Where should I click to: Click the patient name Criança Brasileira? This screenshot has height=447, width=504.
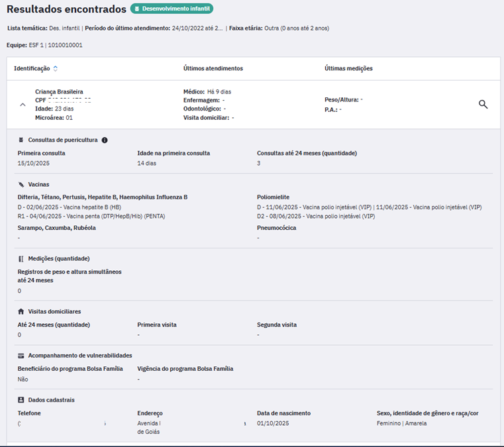(59, 91)
